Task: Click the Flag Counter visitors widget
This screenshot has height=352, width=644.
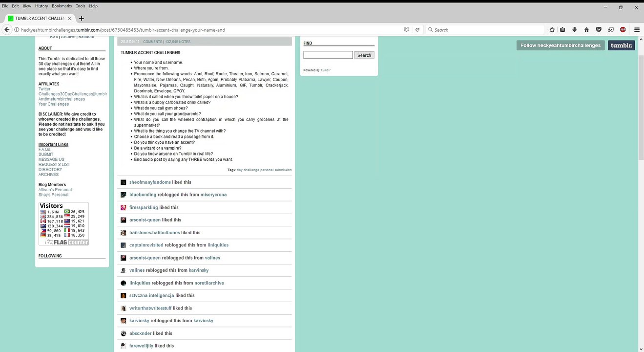Action: 64,224
